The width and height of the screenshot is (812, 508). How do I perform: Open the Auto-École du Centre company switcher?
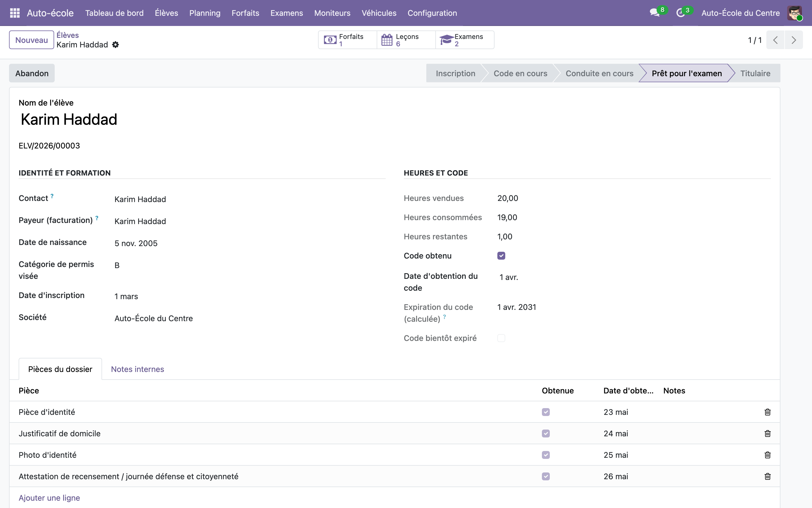point(740,13)
